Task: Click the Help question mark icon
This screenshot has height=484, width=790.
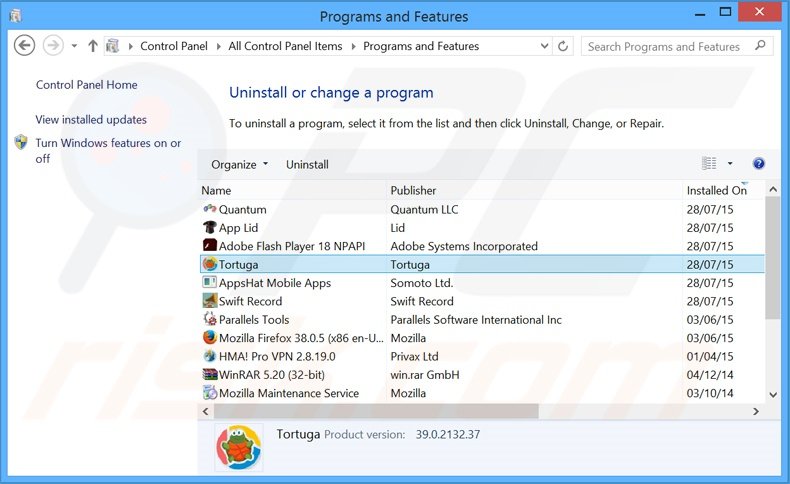Action: coord(758,164)
